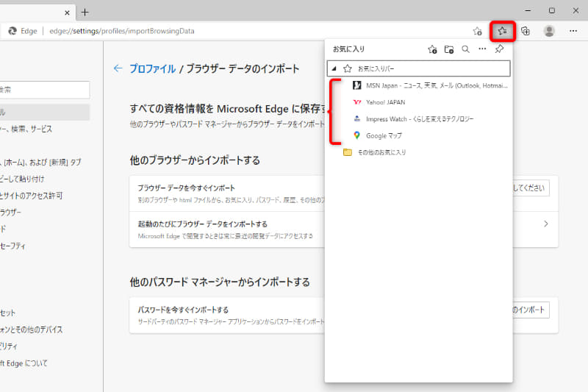Select the お気に入りバー folder row
The width and height of the screenshot is (588, 392).
point(418,68)
